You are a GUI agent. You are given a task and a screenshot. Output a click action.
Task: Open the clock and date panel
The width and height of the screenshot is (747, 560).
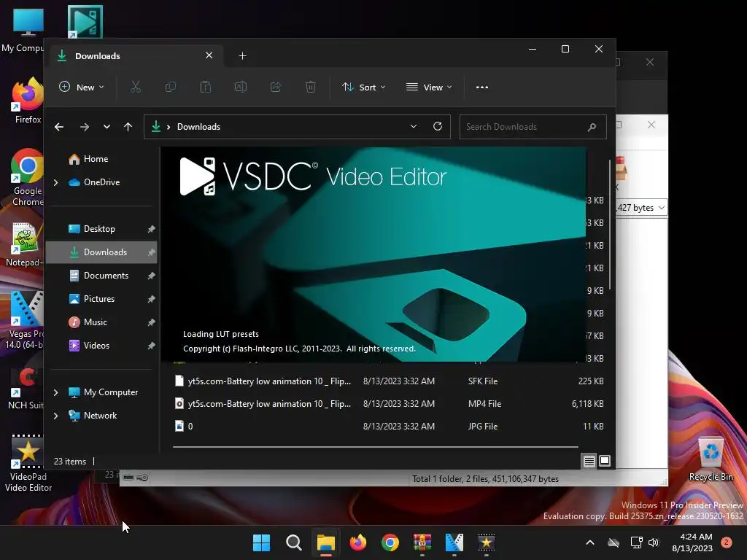coord(692,542)
